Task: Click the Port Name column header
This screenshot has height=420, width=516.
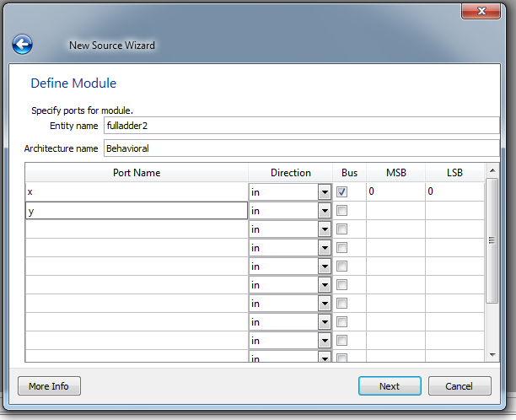Action: pyautogui.click(x=137, y=173)
